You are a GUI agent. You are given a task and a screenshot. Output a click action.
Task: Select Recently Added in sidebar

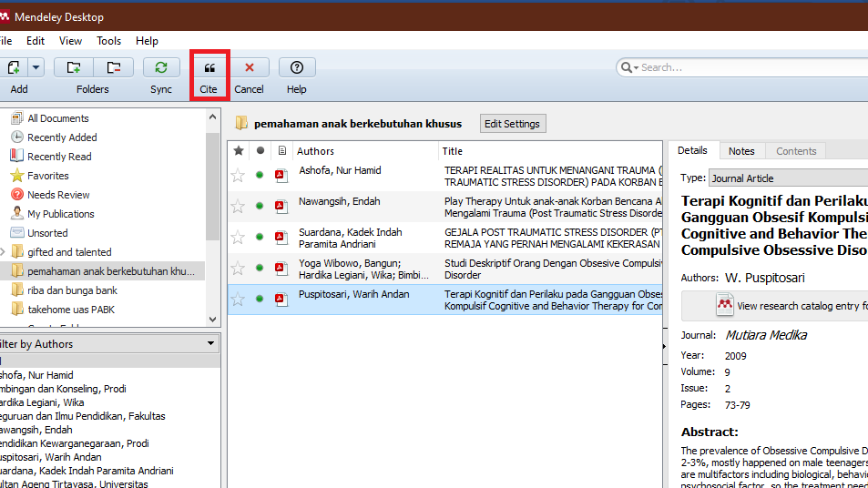[x=62, y=137]
